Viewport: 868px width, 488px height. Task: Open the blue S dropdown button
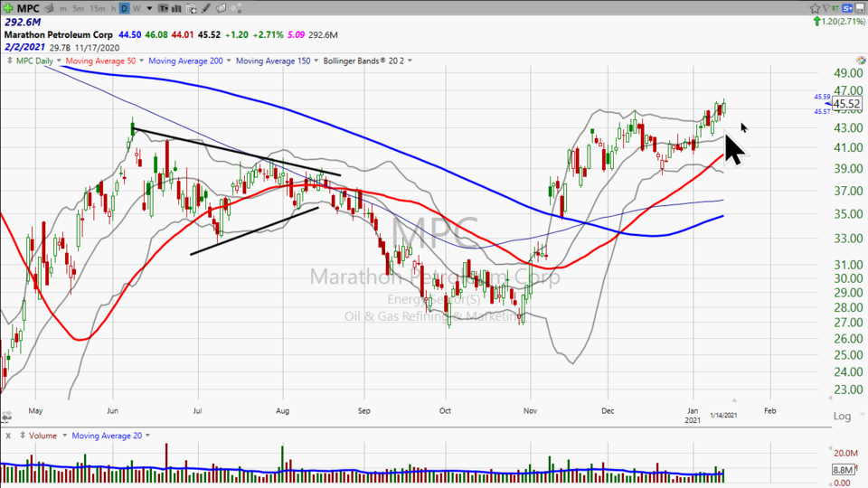pos(848,8)
